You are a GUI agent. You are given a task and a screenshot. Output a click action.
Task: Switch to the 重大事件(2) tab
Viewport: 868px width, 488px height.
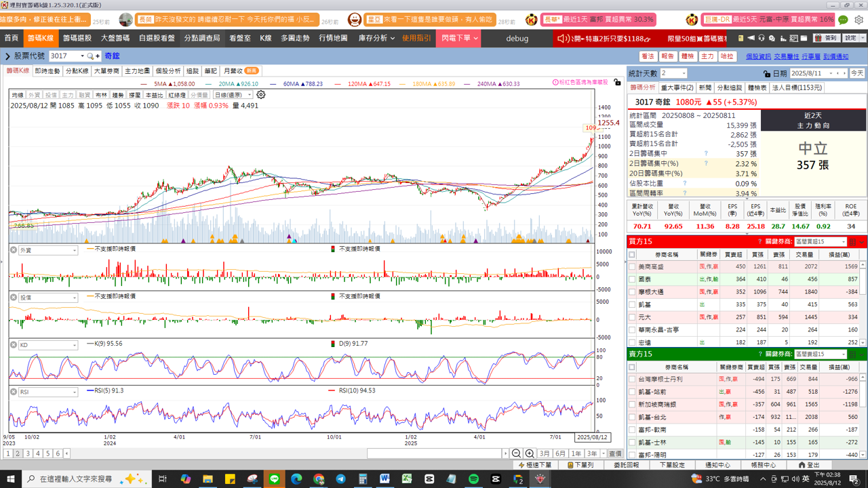coord(677,87)
